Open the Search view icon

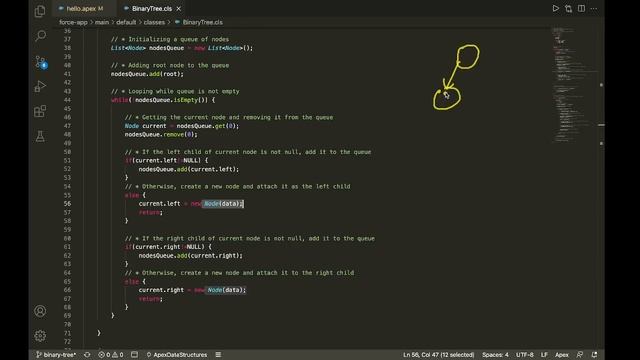tap(40, 36)
